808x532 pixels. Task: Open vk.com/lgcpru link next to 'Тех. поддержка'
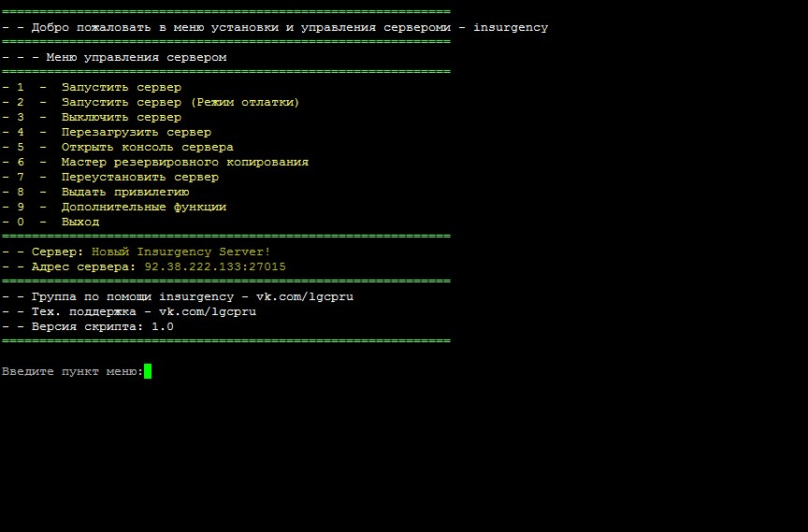[208, 311]
